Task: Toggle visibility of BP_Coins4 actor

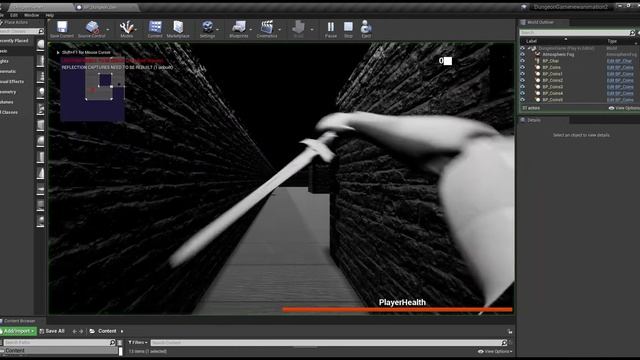Action: (x=522, y=93)
